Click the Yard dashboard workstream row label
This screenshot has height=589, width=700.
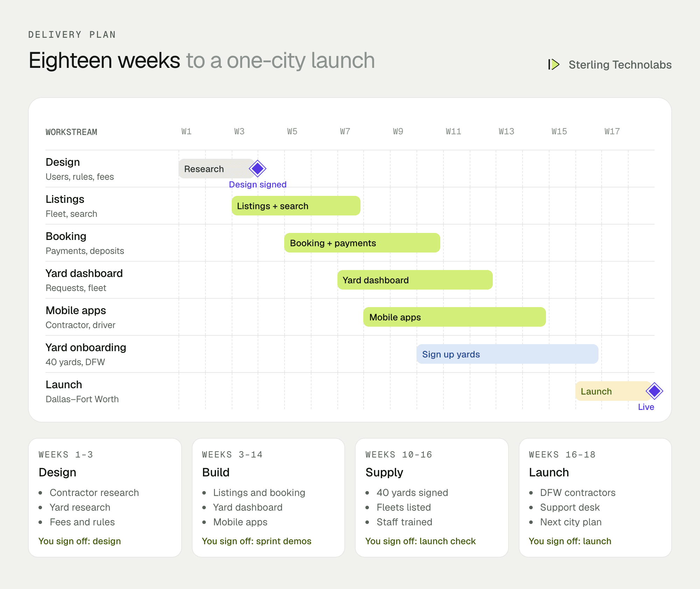(84, 273)
